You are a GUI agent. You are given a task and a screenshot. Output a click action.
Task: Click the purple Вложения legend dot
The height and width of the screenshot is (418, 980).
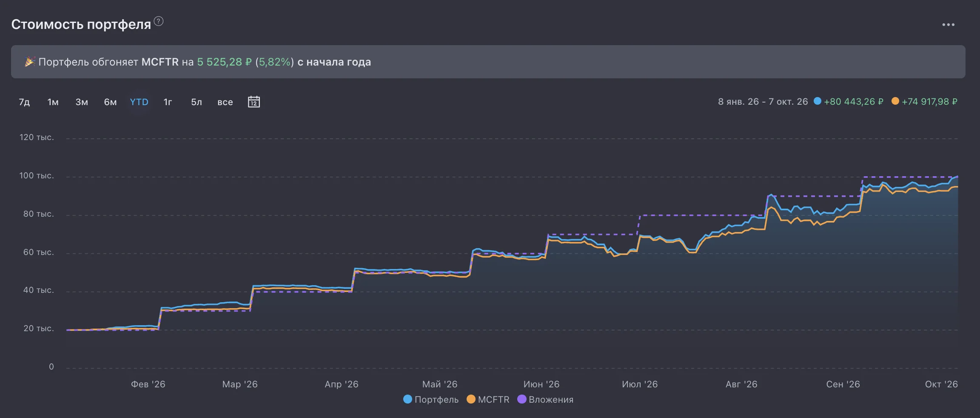click(x=521, y=399)
